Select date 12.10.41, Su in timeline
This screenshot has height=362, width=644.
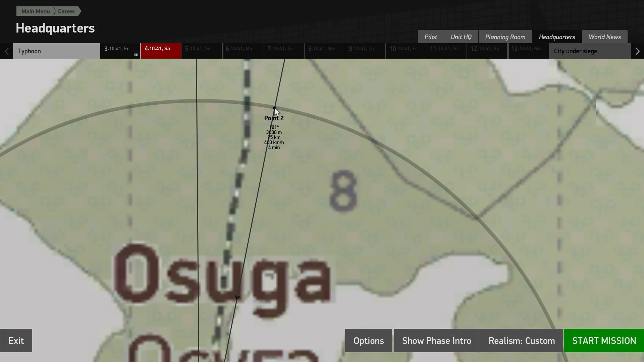[x=487, y=51]
